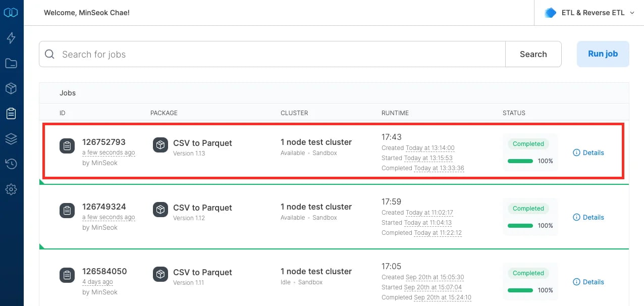Click the progress bar of job 126584050
The height and width of the screenshot is (306, 644).
coord(520,290)
